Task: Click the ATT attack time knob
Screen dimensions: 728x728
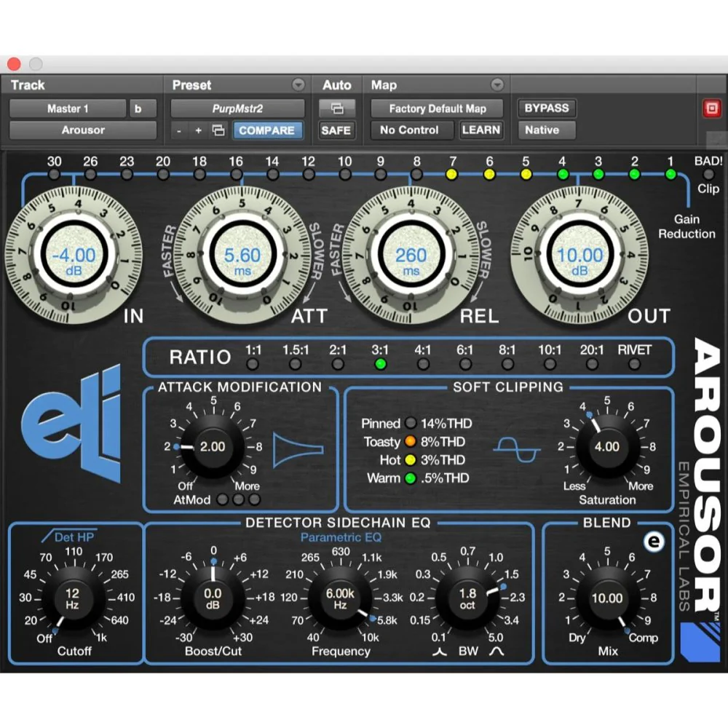Action: pyautogui.click(x=242, y=254)
